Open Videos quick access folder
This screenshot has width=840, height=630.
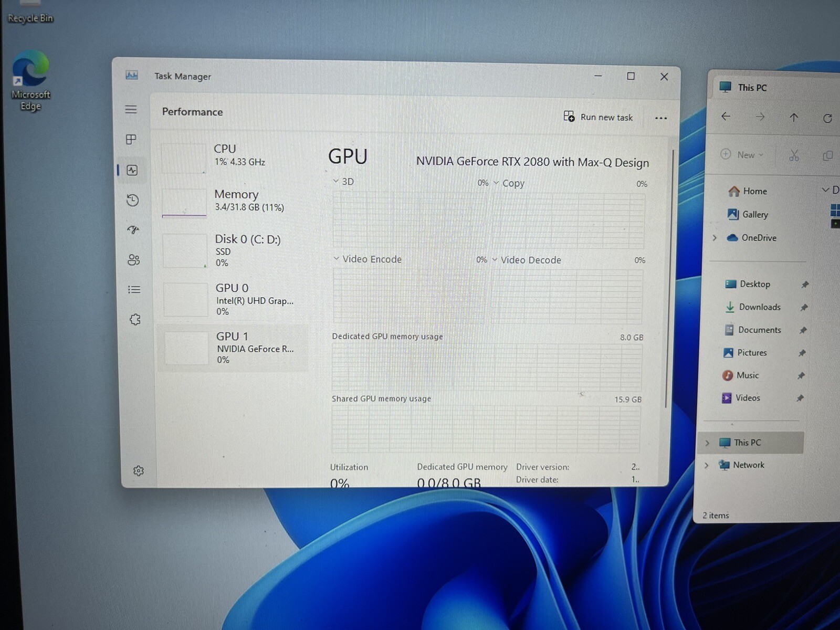(741, 398)
